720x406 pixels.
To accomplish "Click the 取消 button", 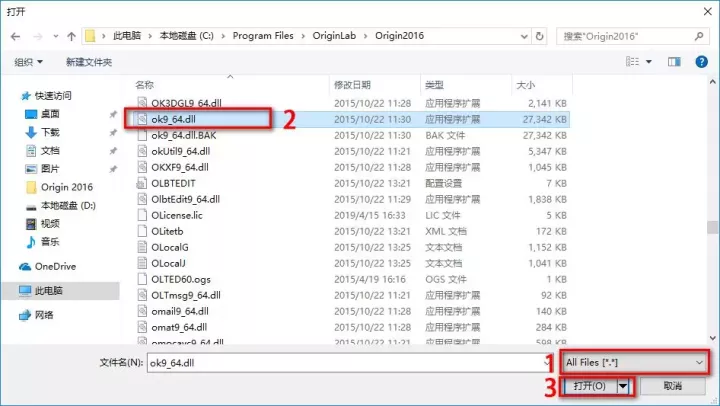I will 672,385.
